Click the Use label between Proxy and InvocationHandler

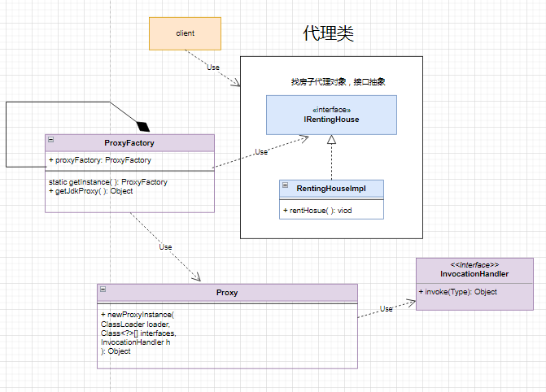pyautogui.click(x=387, y=309)
